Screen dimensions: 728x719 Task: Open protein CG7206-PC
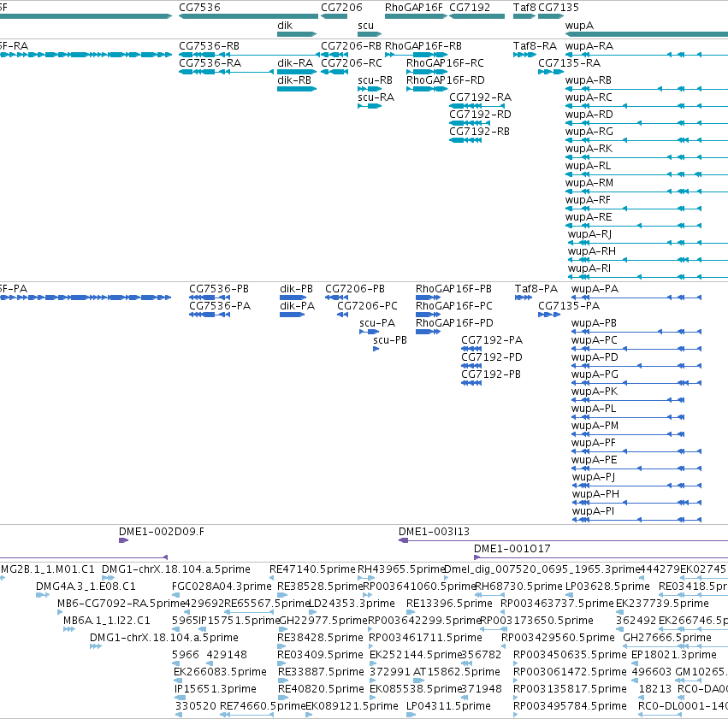342,315
